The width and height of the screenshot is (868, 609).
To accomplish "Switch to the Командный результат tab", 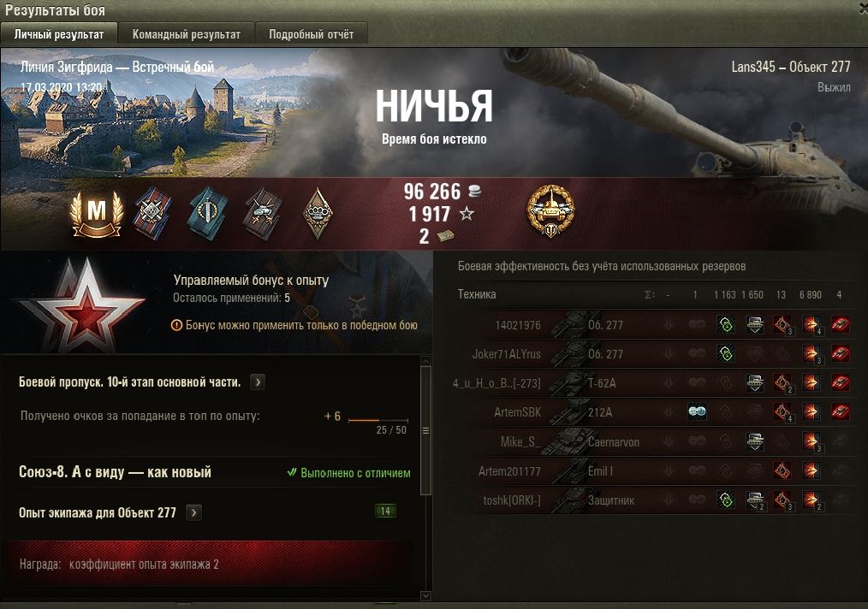I will pyautogui.click(x=187, y=34).
